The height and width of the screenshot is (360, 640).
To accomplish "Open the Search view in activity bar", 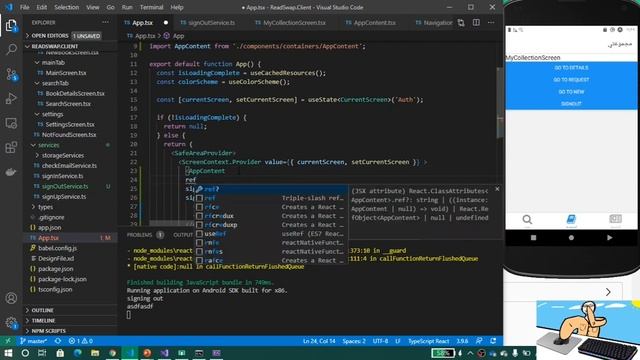I will pyautogui.click(x=11, y=50).
